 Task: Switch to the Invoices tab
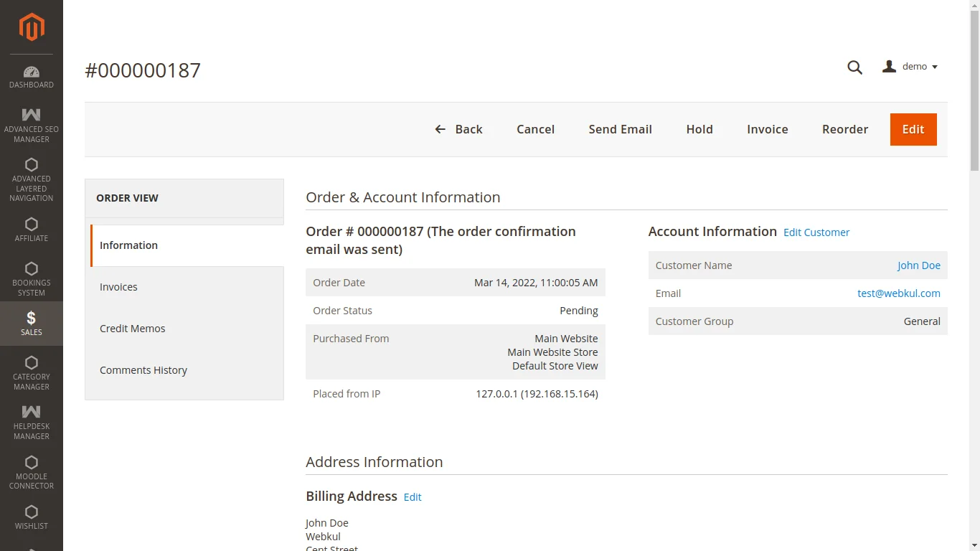click(x=119, y=287)
